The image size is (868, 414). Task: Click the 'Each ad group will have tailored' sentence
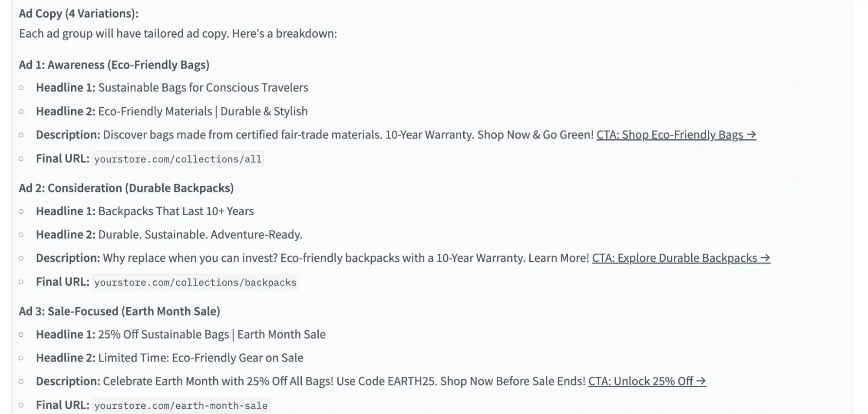coord(178,33)
